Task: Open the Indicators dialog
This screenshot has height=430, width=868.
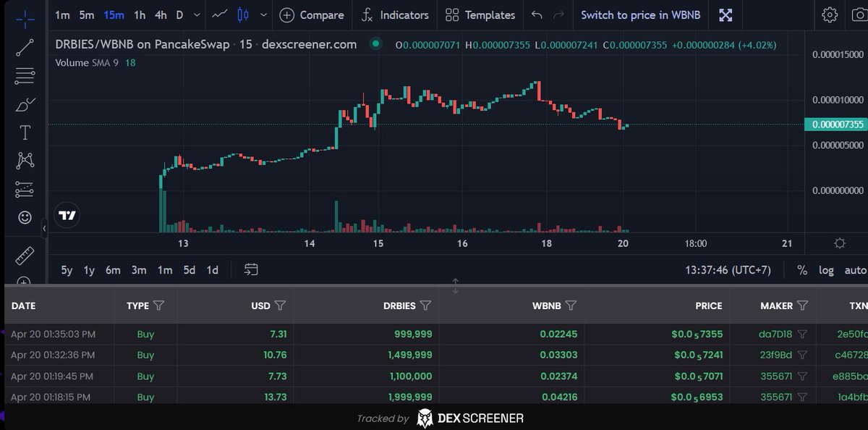Action: (x=395, y=14)
